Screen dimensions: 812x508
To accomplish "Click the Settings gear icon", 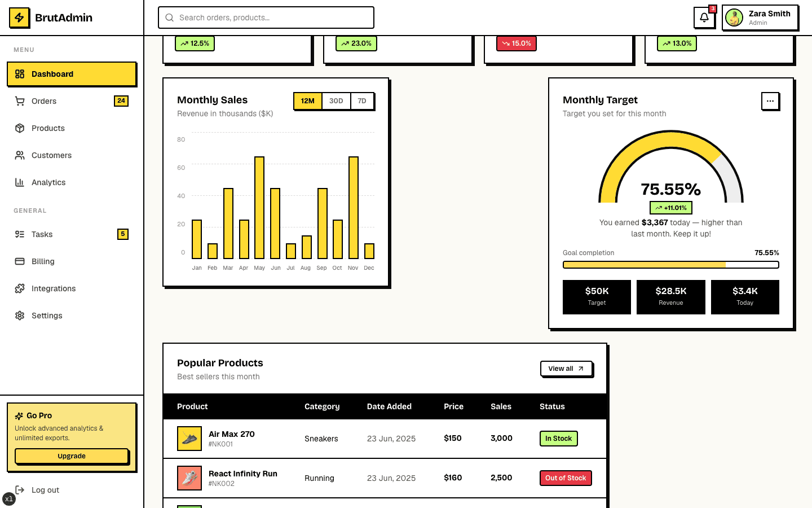I will [x=20, y=316].
